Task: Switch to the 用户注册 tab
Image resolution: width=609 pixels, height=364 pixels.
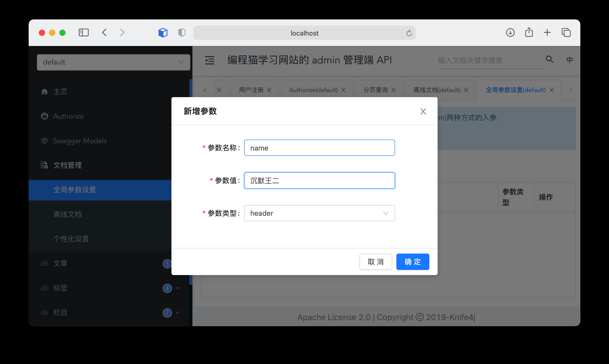Action: coord(251,90)
